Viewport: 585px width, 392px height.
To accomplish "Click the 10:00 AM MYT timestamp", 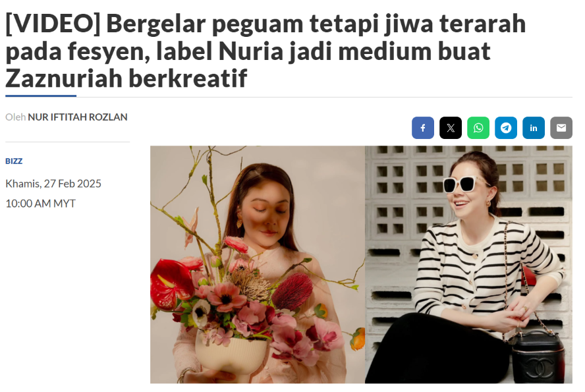I will pos(40,204).
